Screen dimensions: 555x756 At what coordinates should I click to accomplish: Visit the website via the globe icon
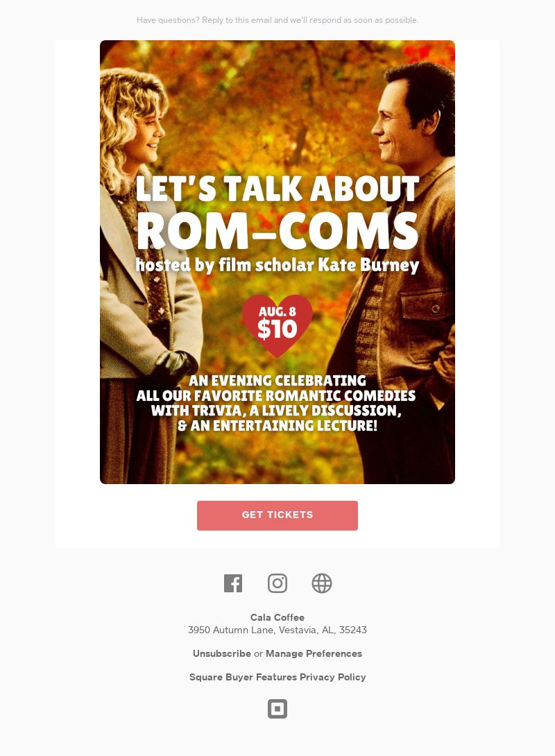click(x=322, y=583)
